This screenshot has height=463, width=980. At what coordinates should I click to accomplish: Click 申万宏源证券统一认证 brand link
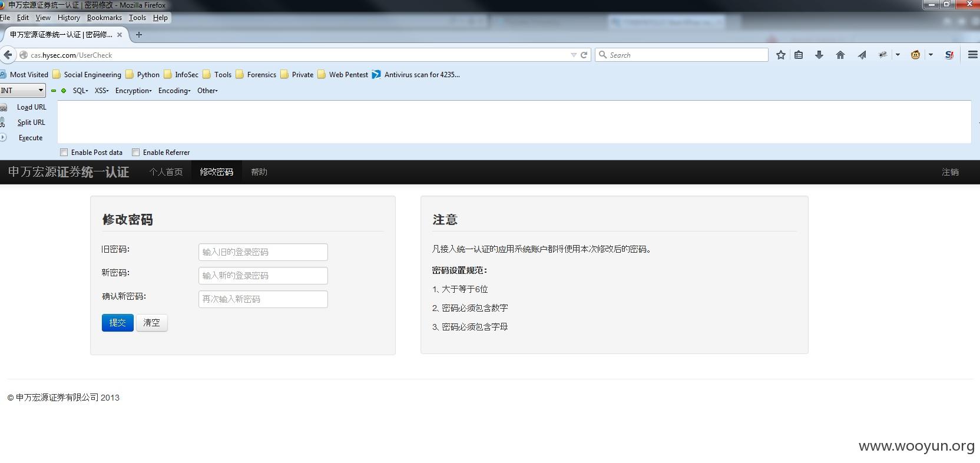[x=68, y=172]
